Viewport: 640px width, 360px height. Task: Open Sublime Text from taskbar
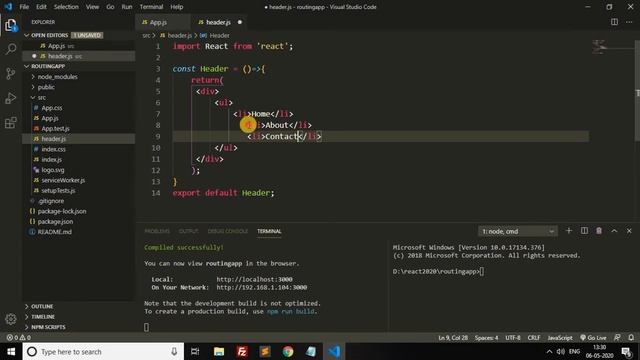coord(265,351)
